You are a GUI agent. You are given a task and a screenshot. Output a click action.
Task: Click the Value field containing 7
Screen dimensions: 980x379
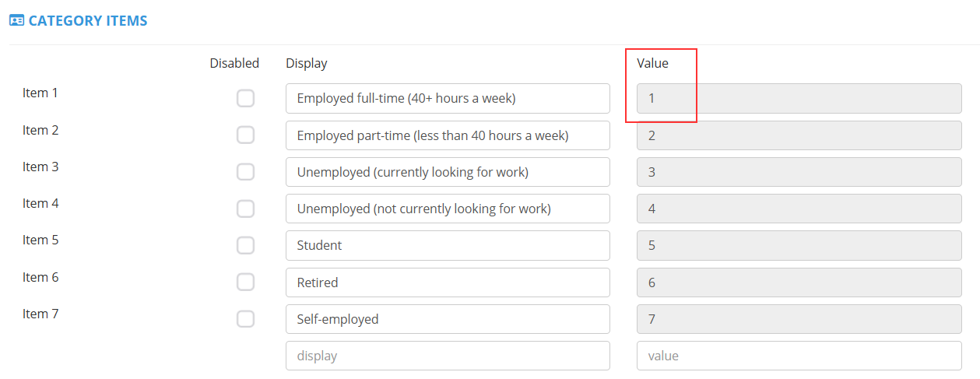coord(799,319)
